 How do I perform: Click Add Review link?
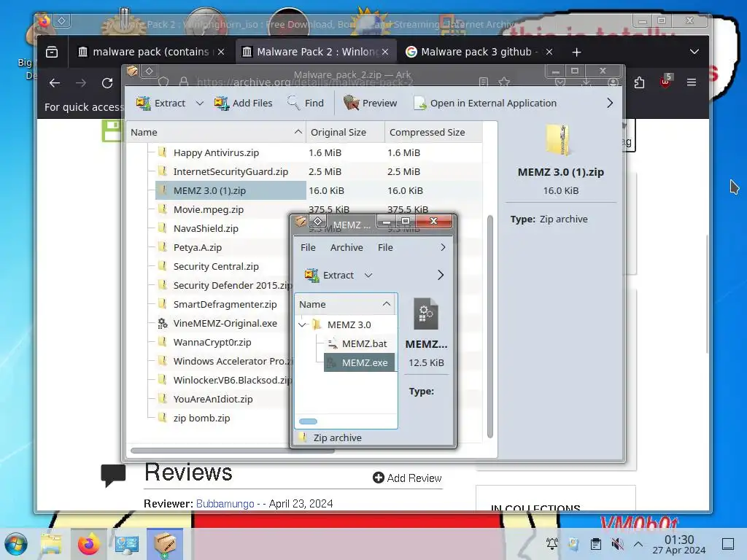coord(408,478)
